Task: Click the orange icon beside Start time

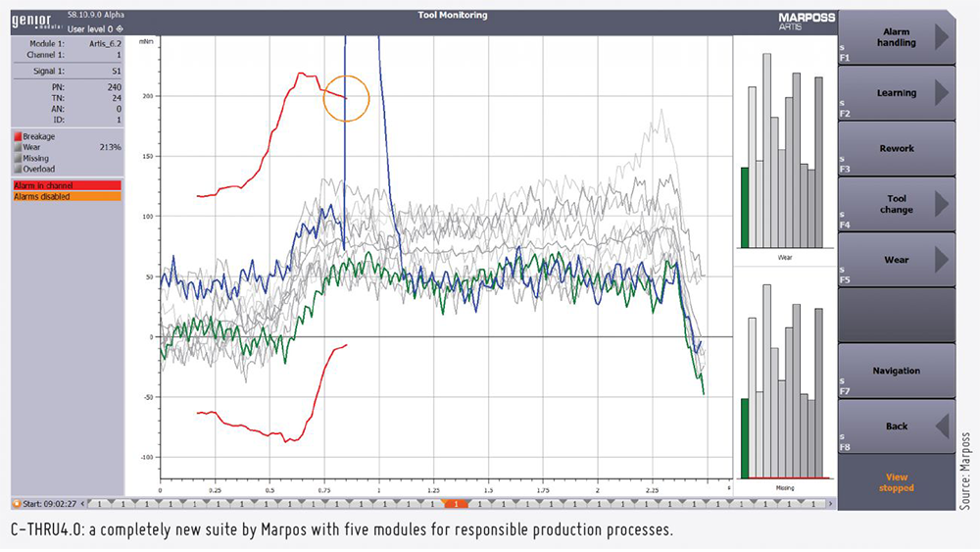Action: (x=18, y=503)
